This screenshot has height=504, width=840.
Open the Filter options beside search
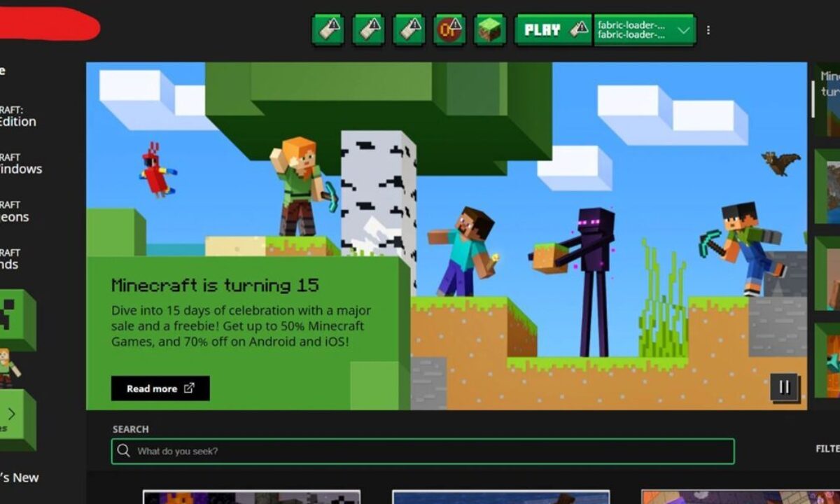[827, 449]
